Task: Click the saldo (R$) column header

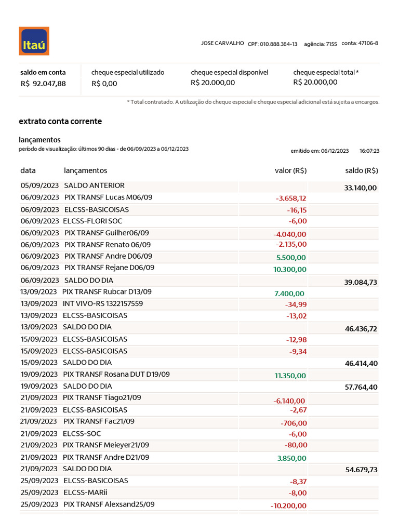Action: point(362,170)
